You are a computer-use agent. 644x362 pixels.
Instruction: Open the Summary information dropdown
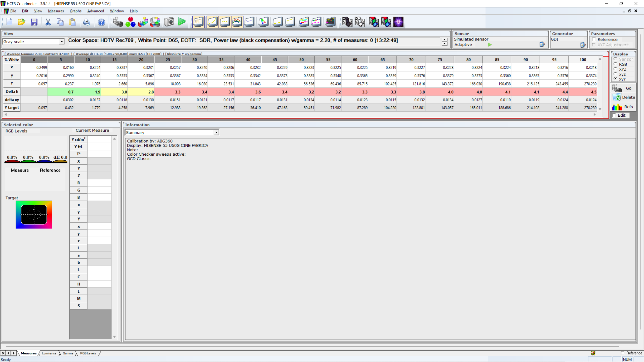(x=216, y=132)
